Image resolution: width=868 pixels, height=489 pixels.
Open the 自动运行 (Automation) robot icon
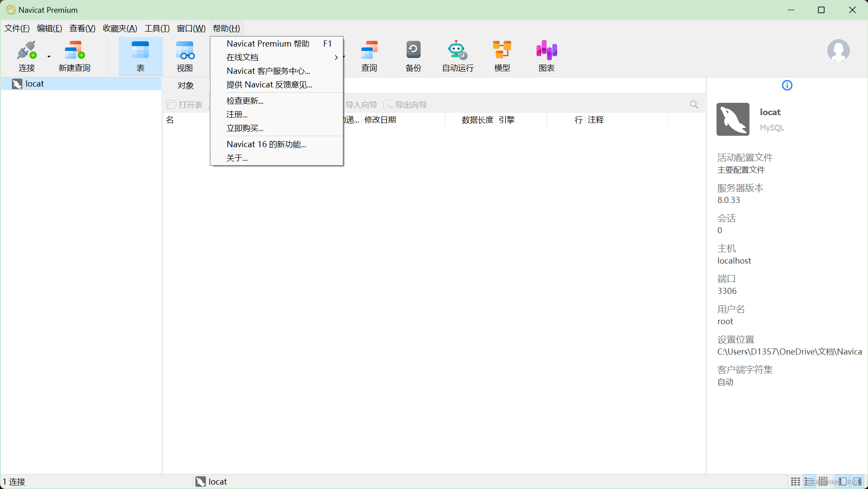point(457,56)
